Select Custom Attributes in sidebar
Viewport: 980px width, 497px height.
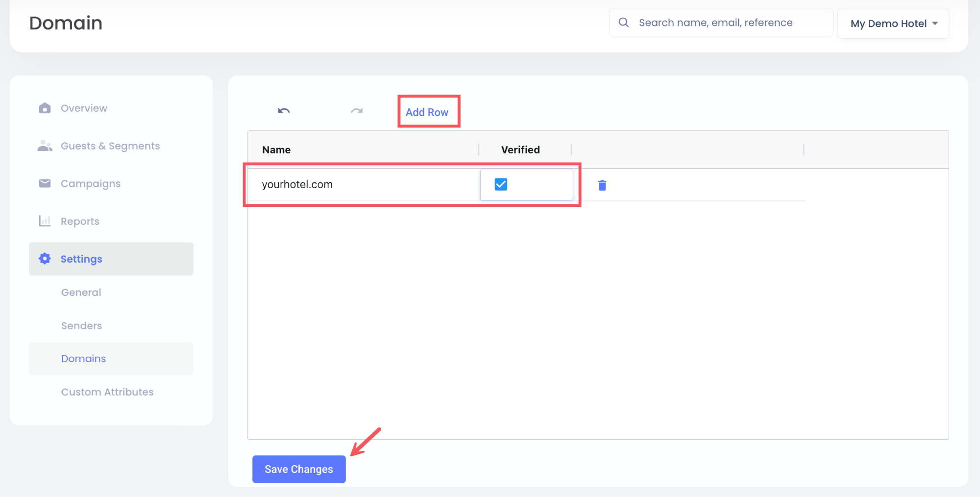107,392
